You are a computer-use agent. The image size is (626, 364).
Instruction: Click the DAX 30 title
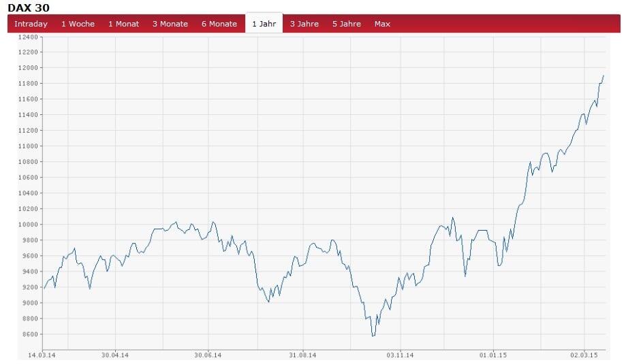29,7
